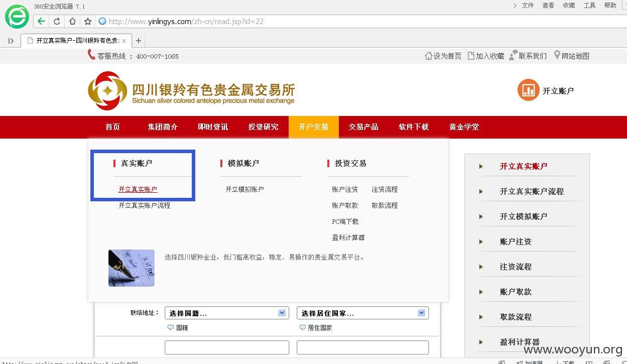Open the 工具 browser menu
This screenshot has width=627, height=364.
point(589,6)
